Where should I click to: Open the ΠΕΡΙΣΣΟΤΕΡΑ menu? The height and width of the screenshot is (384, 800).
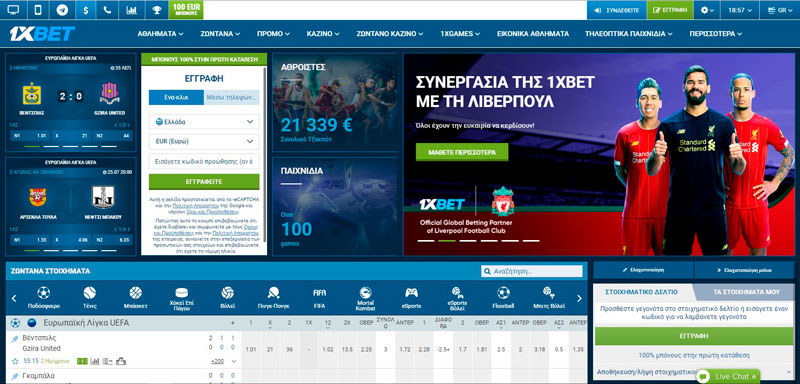[x=715, y=34]
